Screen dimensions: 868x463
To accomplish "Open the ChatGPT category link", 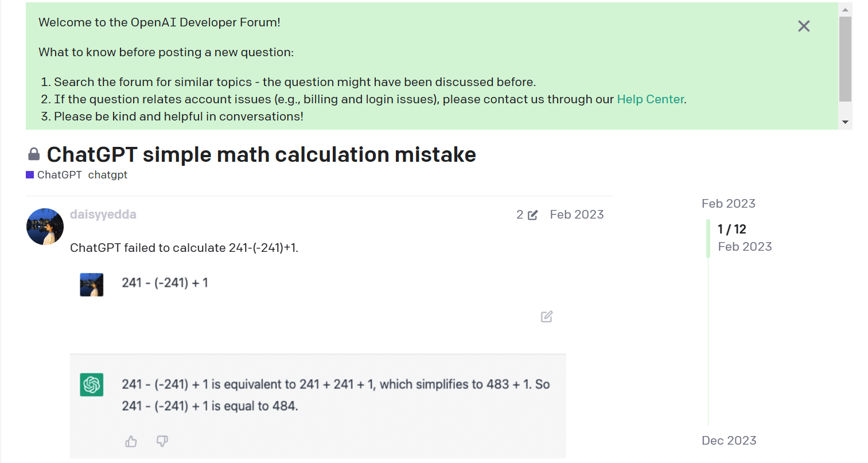I will tap(59, 175).
